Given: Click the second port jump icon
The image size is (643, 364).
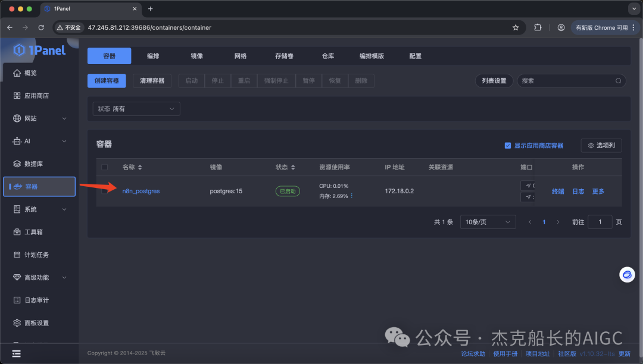Looking at the screenshot, I should click(x=528, y=197).
